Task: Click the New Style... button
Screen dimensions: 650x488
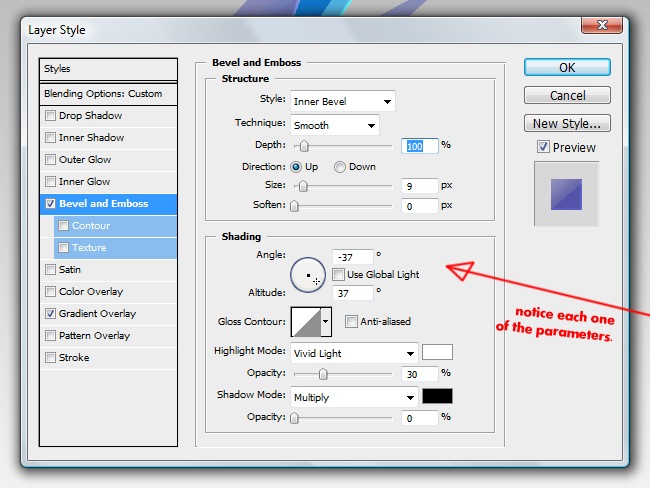Action: coord(566,124)
